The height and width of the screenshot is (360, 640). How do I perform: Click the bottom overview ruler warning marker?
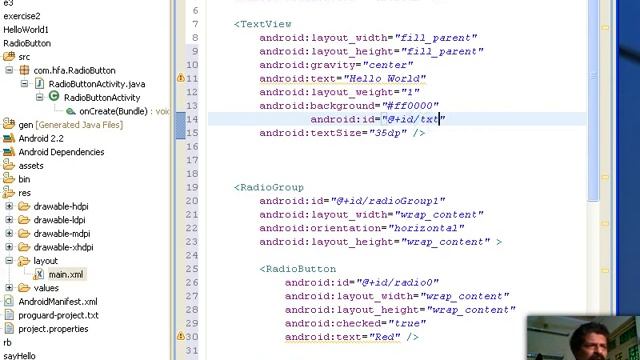coord(605,270)
